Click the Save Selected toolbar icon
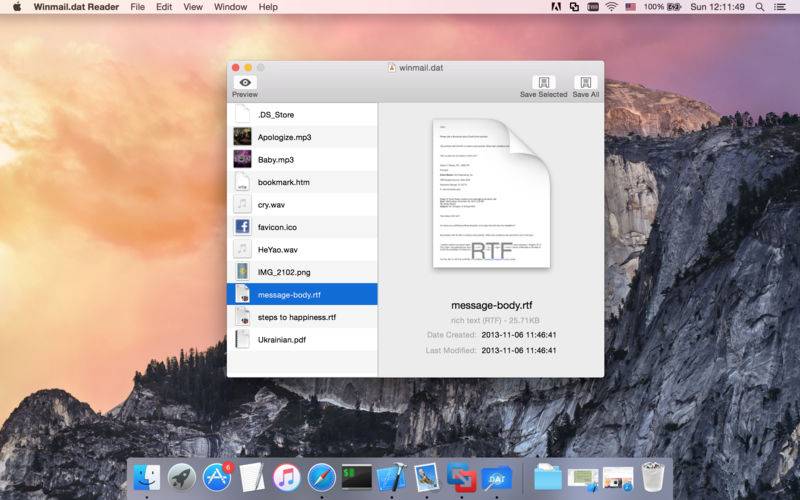Image resolution: width=800 pixels, height=500 pixels. click(543, 83)
